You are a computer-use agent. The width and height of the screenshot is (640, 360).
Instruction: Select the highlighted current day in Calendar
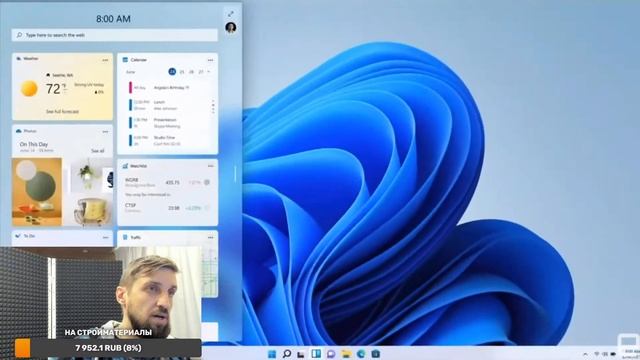[172, 71]
